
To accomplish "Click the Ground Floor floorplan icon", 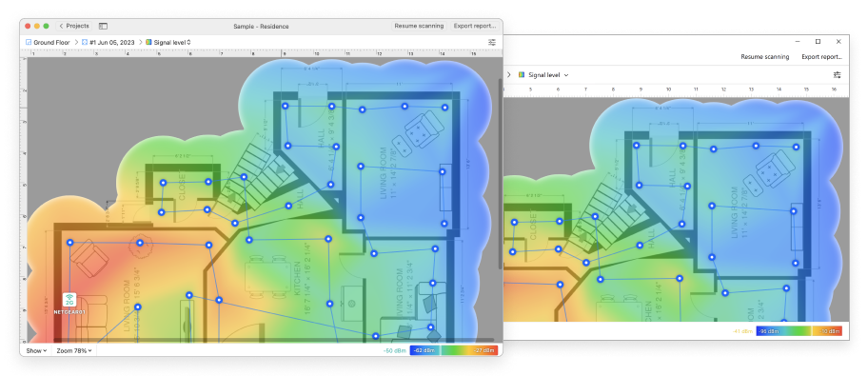I will pos(29,42).
